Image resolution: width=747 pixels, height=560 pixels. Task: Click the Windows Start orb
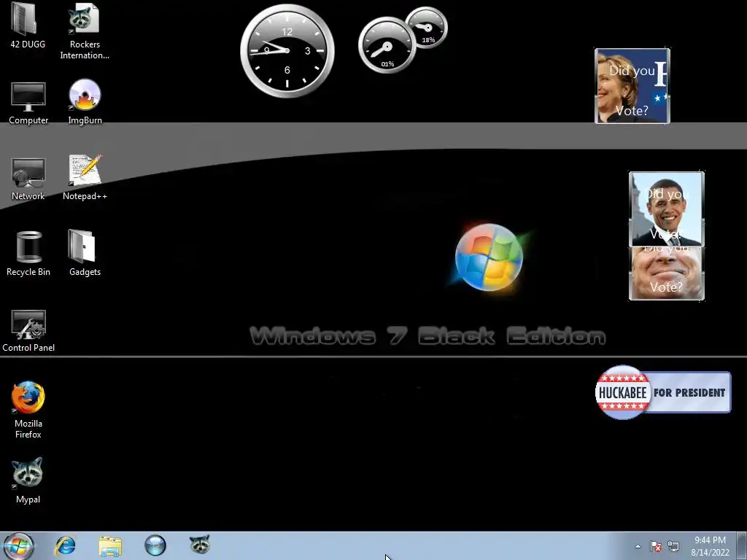click(18, 545)
